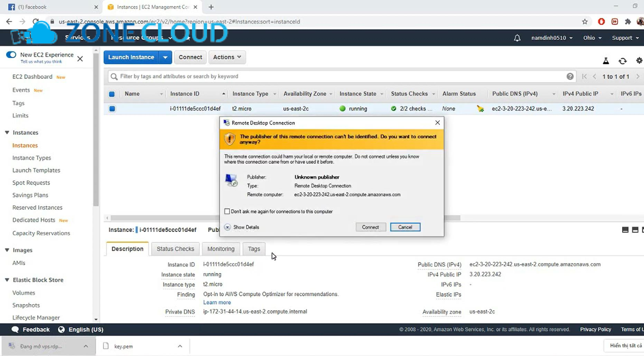Toggle the select-all checkbox in table header
644x356 pixels.
tap(112, 94)
